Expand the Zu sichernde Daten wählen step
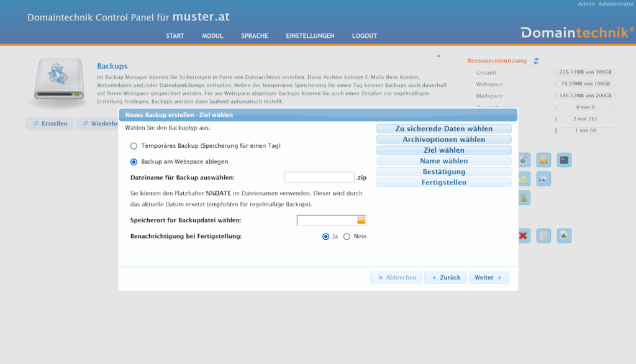Screen dimensions: 636x364 click(x=443, y=129)
